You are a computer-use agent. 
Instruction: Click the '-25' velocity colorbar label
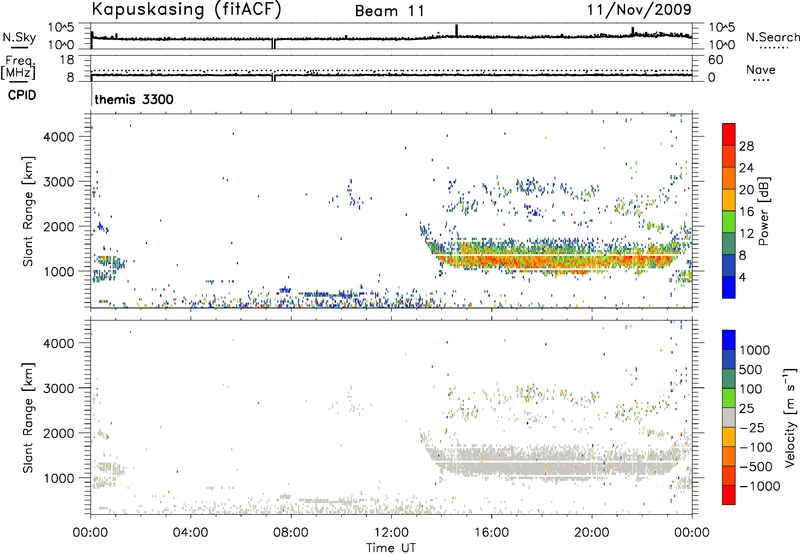click(x=752, y=427)
